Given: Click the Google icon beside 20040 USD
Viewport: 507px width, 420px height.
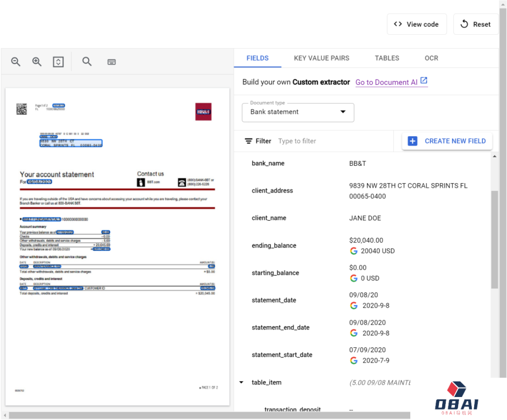Looking at the screenshot, I should 354,251.
